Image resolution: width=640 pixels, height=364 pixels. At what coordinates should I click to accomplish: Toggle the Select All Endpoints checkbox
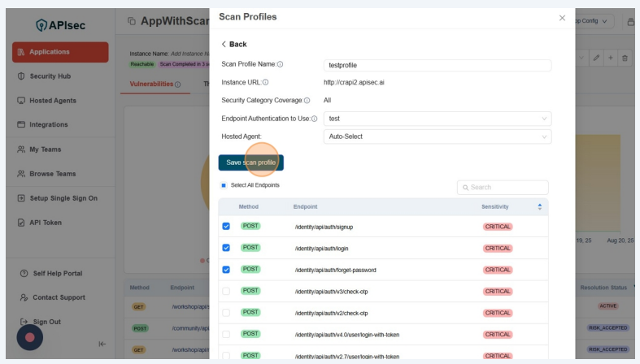coord(224,185)
